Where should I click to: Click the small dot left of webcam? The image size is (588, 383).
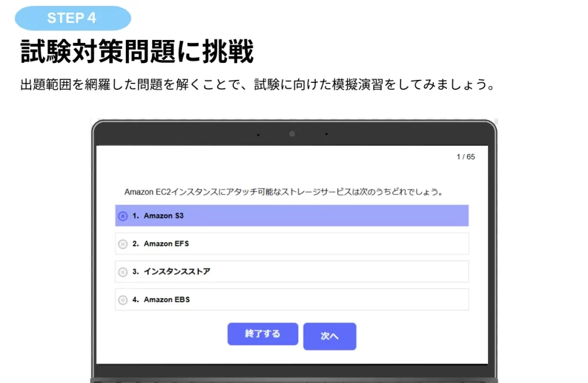tap(258, 135)
